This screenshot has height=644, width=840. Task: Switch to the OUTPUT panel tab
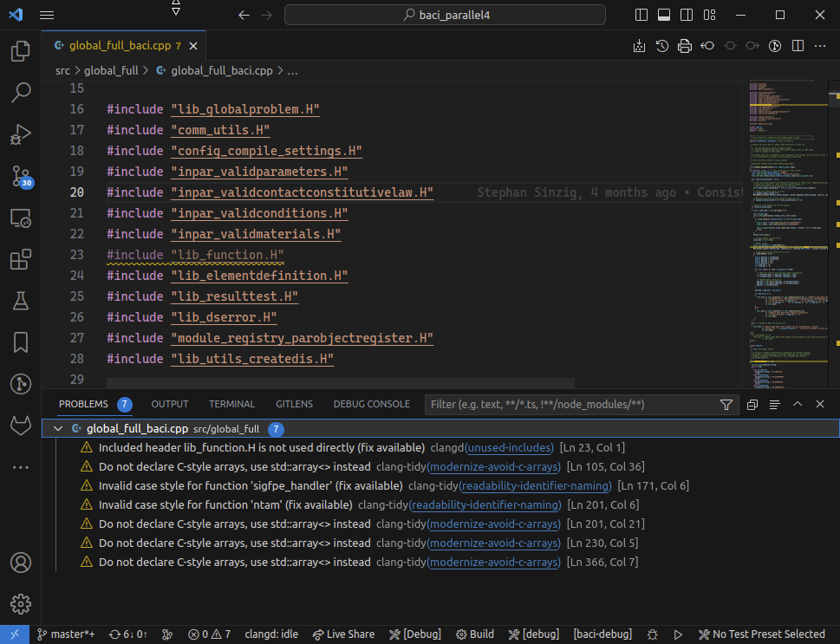click(170, 404)
